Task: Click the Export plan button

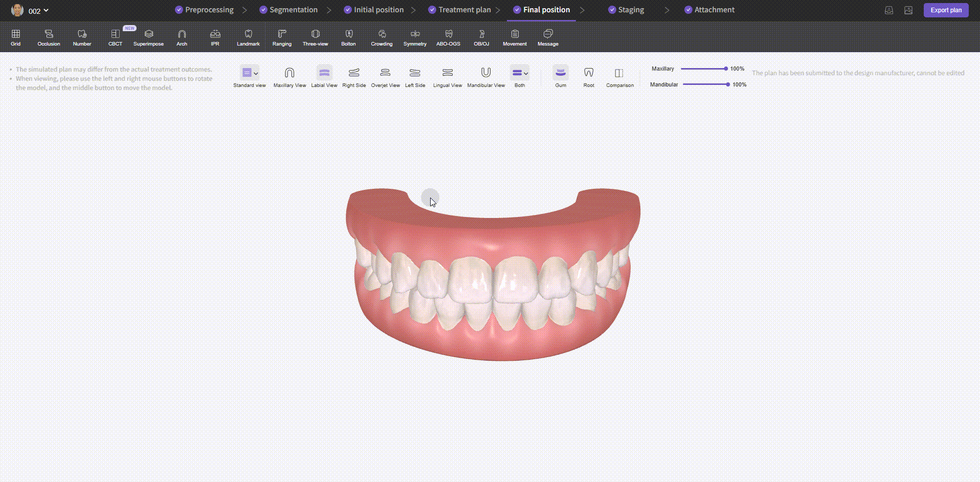Action: [x=946, y=10]
